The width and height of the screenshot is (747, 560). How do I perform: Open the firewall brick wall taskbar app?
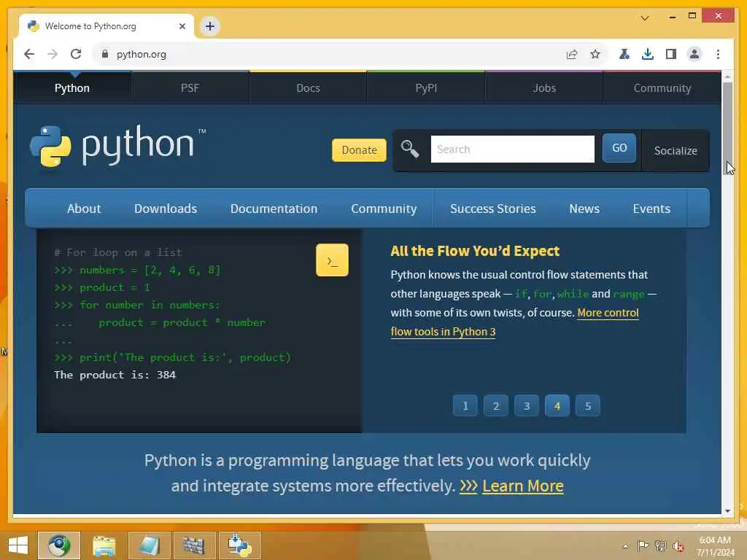pos(193,545)
